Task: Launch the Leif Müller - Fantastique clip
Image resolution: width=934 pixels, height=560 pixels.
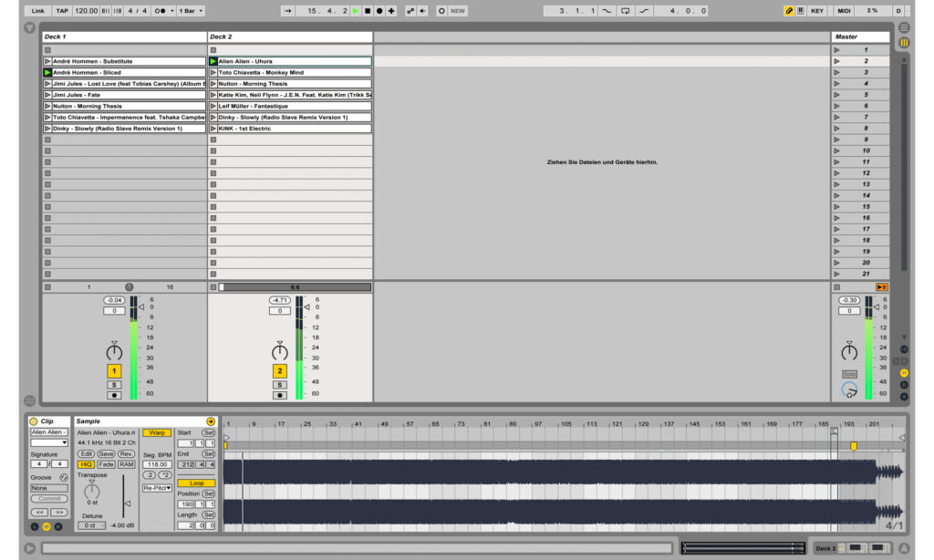Action: tap(213, 106)
